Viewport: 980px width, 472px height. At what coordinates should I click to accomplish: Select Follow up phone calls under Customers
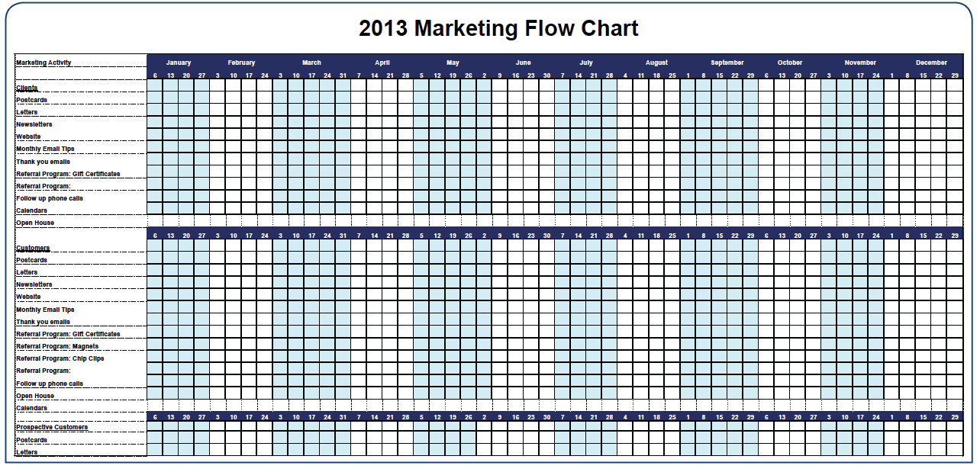50,384
